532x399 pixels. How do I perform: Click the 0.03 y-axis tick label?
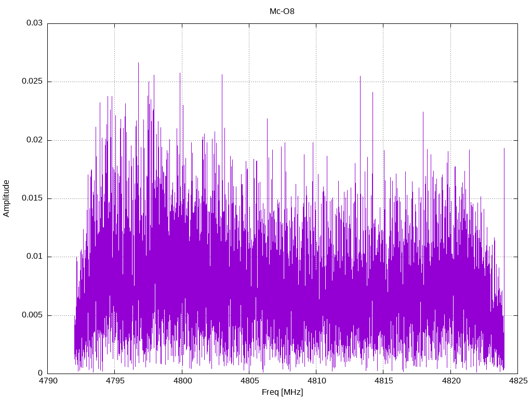pos(34,23)
